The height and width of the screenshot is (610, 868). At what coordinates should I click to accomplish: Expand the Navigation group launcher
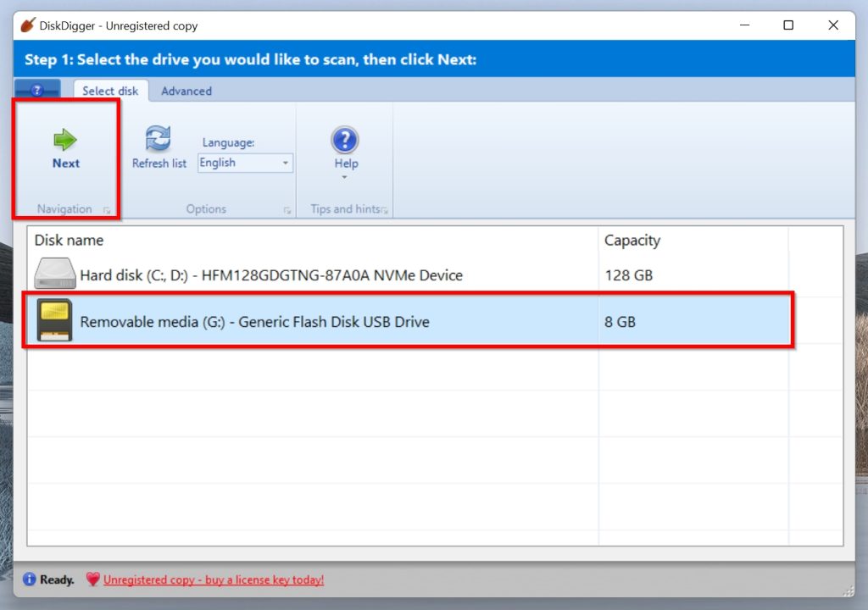107,210
